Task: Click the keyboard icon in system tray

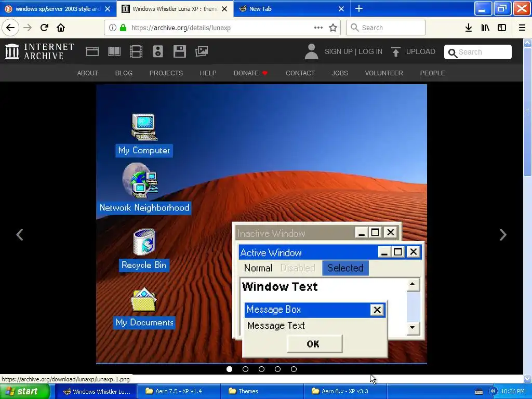Action: coord(478,392)
